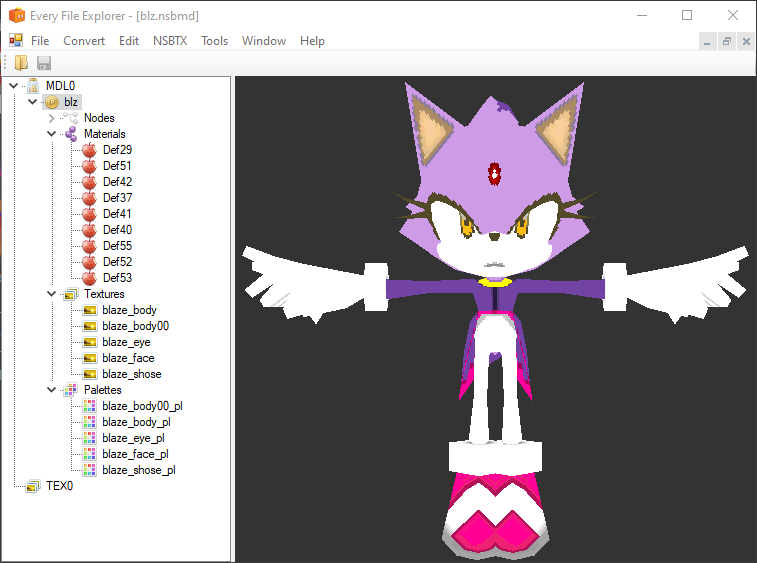Click the Def41 material icon
Image resolution: width=757 pixels, height=563 pixels.
[89, 214]
